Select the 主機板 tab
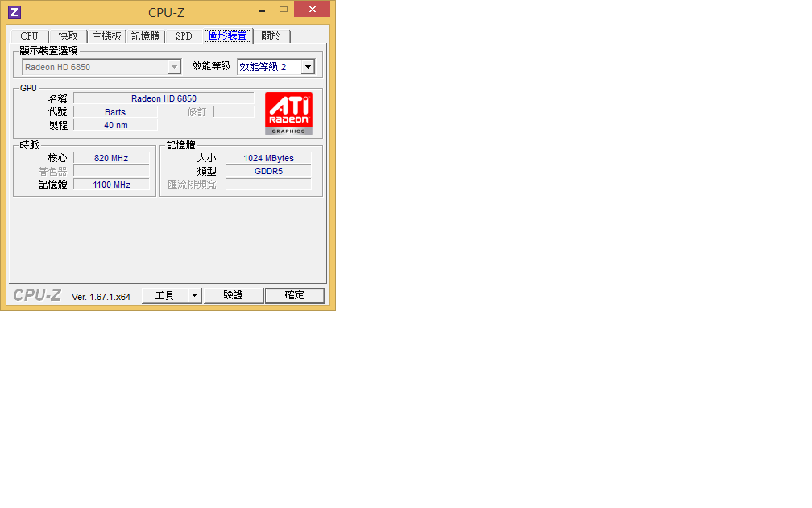This screenshot has width=812, height=508. coord(106,35)
